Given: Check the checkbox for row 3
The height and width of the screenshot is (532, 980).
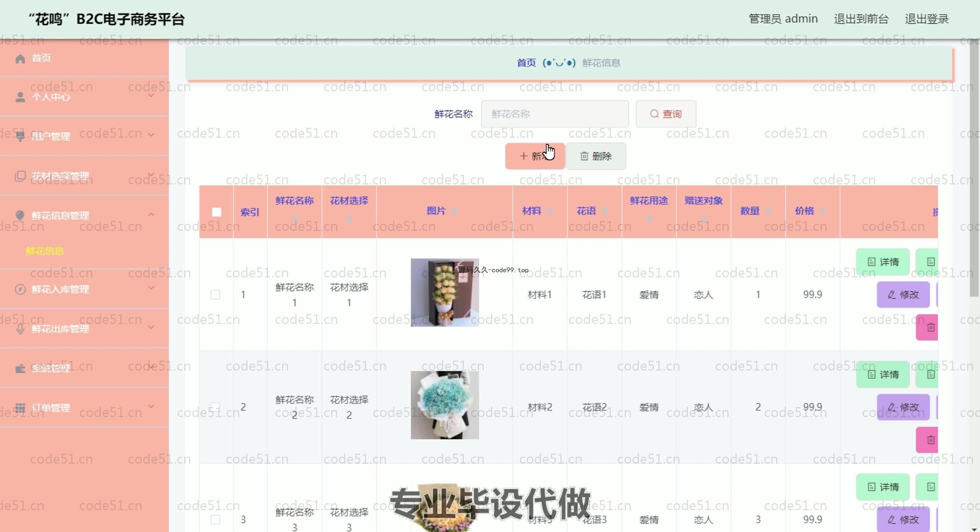Looking at the screenshot, I should 215,519.
